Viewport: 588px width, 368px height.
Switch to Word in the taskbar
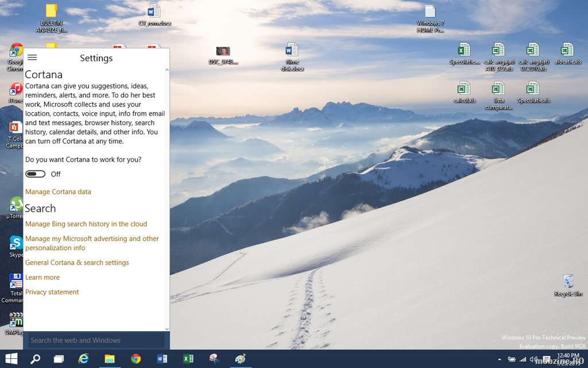pos(162,359)
